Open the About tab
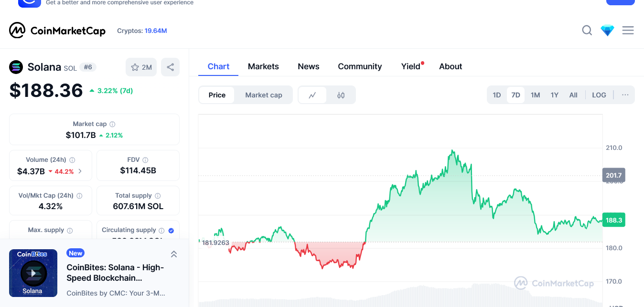This screenshot has width=644, height=307. click(x=451, y=66)
